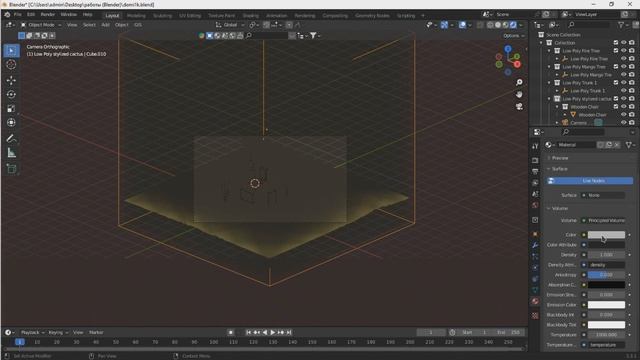Select the Move tool
640x360 pixels.
point(11,80)
